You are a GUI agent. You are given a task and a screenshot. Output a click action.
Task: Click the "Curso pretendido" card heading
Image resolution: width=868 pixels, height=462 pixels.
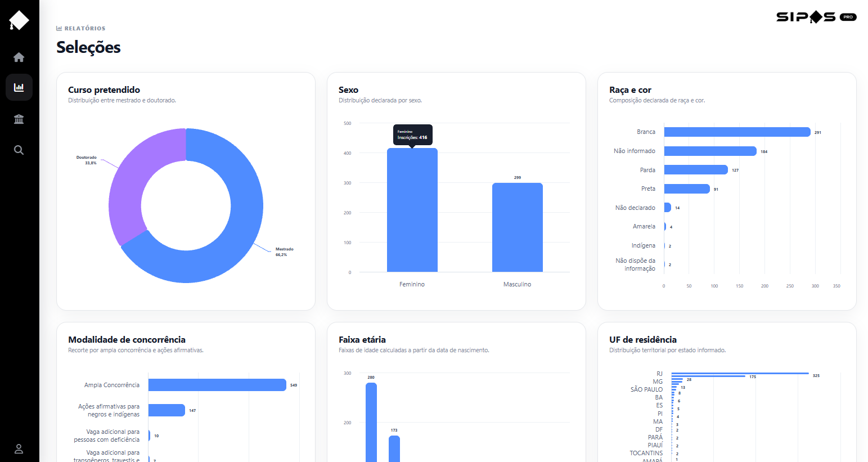click(104, 90)
